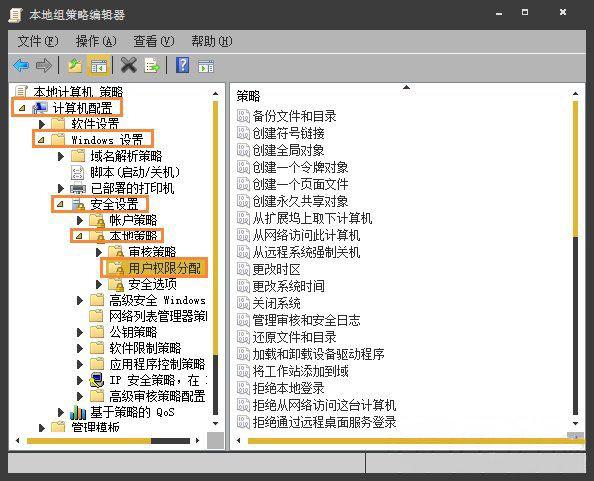This screenshot has width=594, height=481.
Task: Select the 拒绝通过远程桌面服务登录 policy
Action: coord(324,422)
